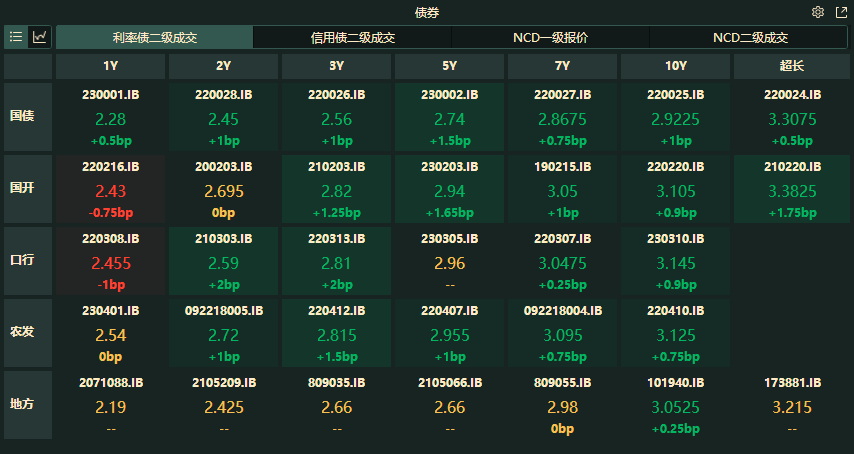Open bond 2105066.IB cell
This screenshot has height=454, width=854.
[x=449, y=404]
